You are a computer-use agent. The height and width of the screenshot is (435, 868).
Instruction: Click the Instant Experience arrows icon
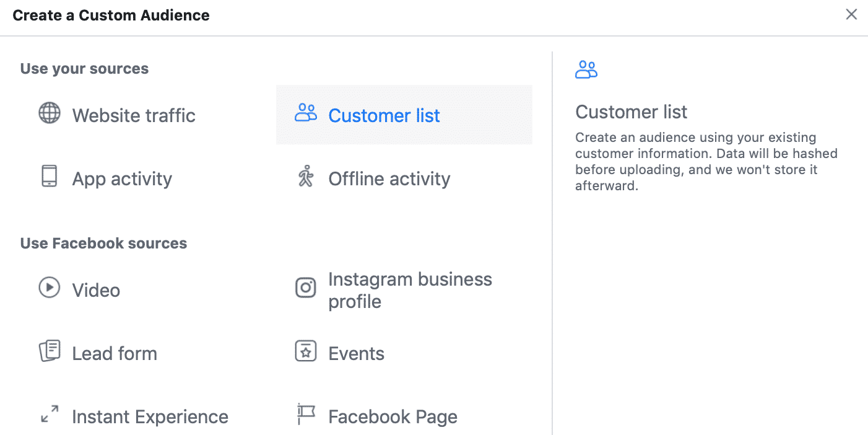[x=50, y=415]
